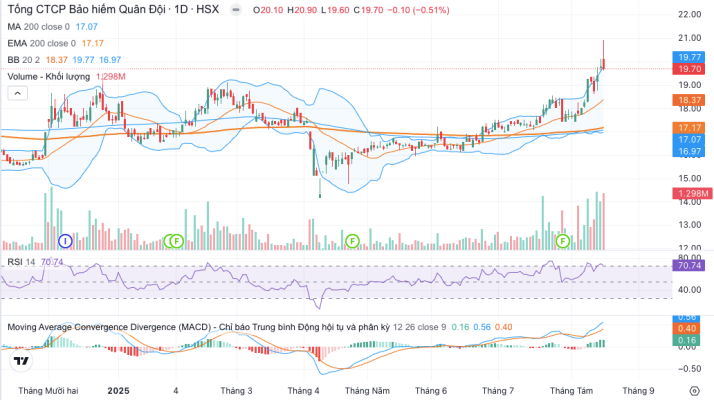Click the TradingView logo icon
Screen dimensions: 714x400
[20, 361]
